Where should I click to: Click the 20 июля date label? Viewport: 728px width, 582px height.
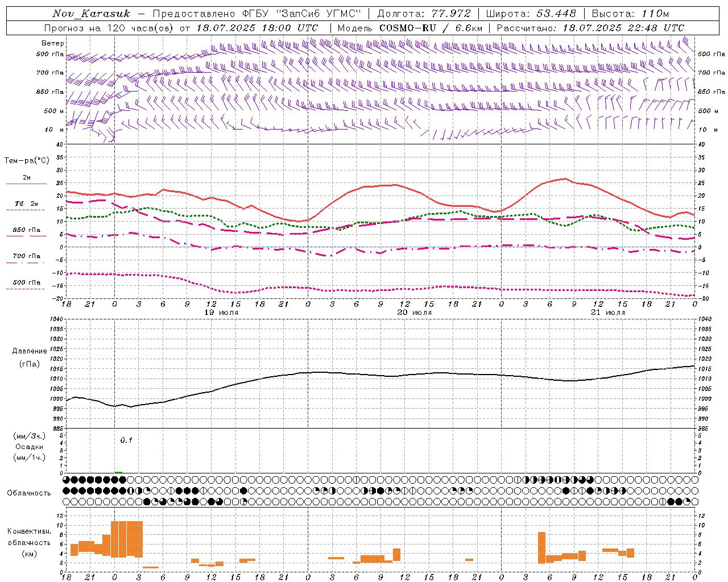pyautogui.click(x=415, y=313)
